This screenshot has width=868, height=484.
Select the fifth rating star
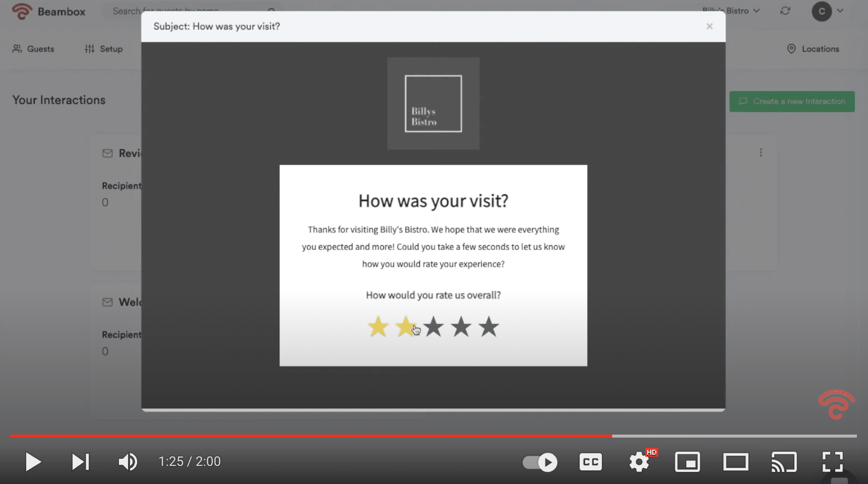point(488,327)
